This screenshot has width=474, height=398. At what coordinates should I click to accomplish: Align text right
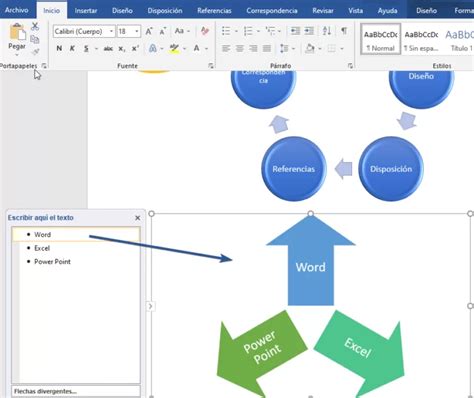point(253,49)
